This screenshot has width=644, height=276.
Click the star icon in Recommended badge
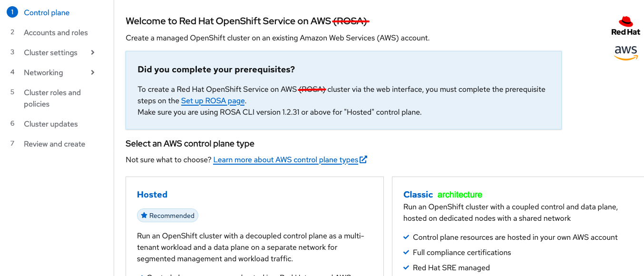coord(144,216)
